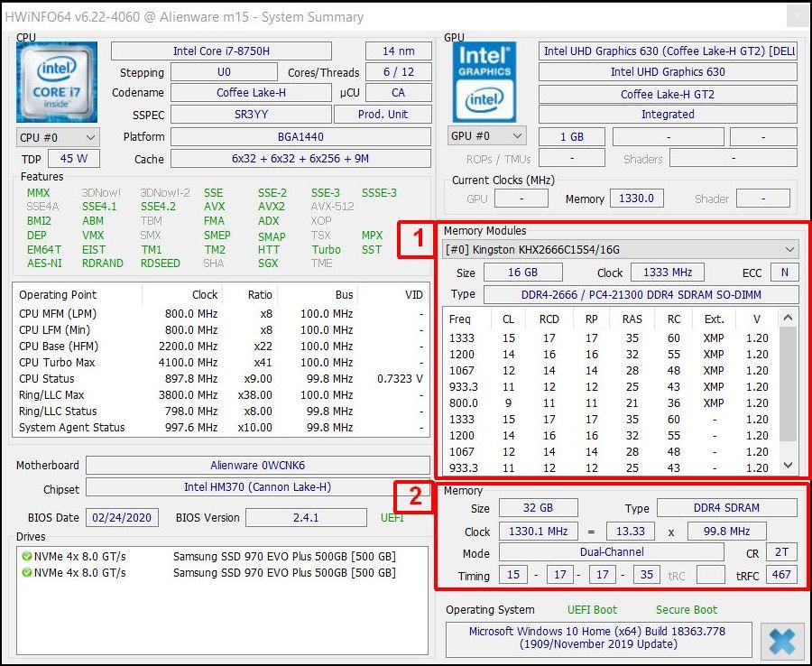This screenshot has width=812, height=666.
Task: Click the Secure Boot status label
Action: click(x=687, y=609)
